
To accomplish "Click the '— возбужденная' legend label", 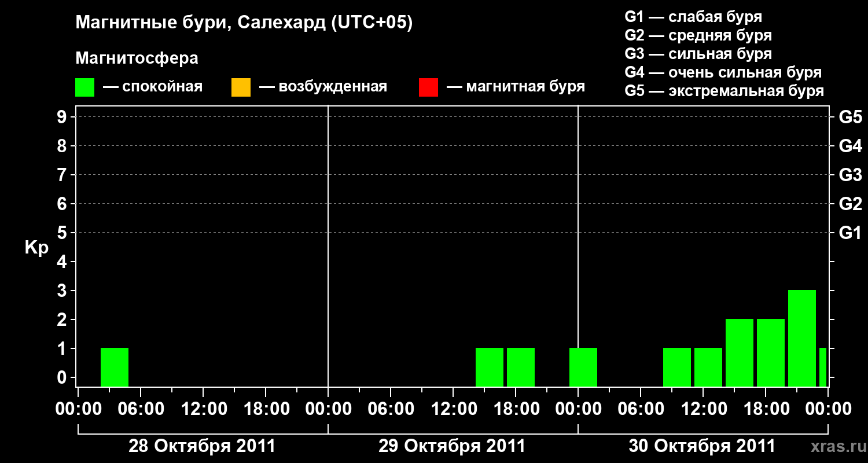I will tap(323, 87).
